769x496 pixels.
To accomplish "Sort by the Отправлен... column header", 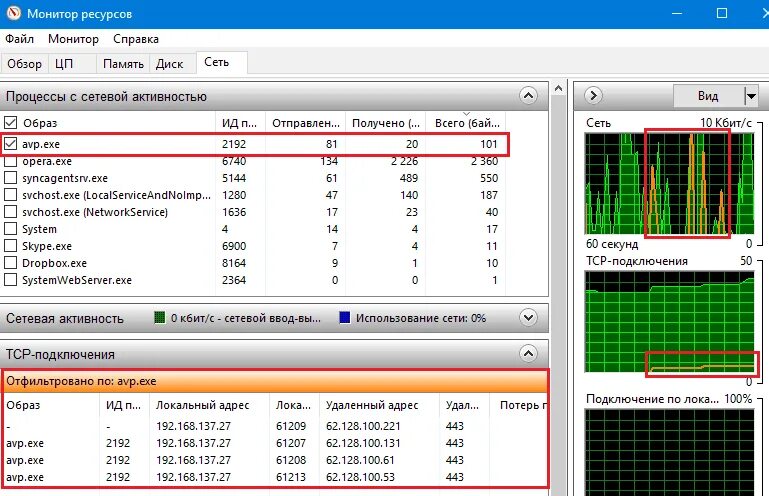I will point(306,123).
